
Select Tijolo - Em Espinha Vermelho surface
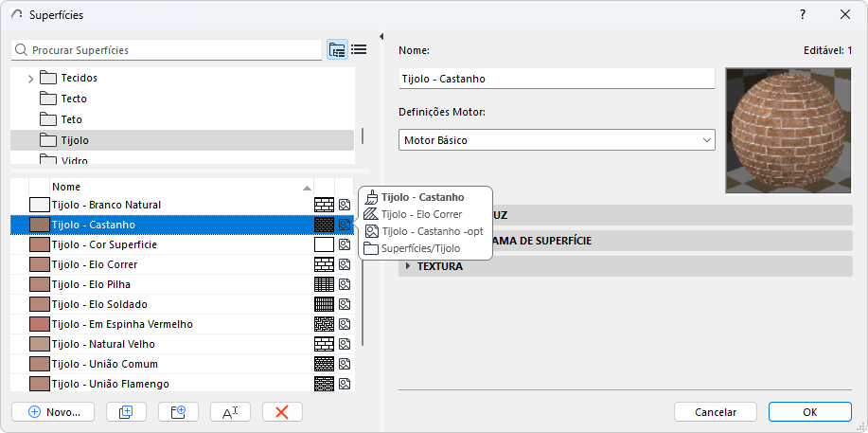[x=123, y=324]
